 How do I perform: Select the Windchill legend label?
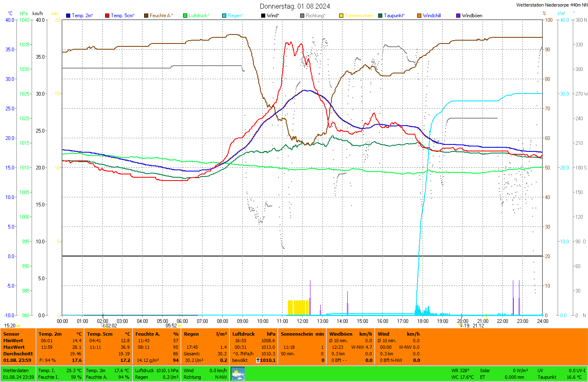click(x=432, y=16)
